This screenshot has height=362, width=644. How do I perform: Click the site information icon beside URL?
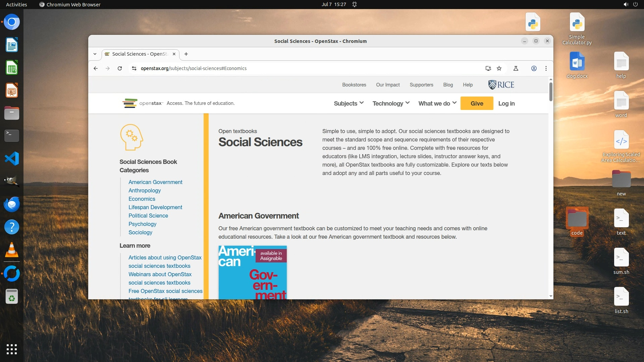(134, 68)
